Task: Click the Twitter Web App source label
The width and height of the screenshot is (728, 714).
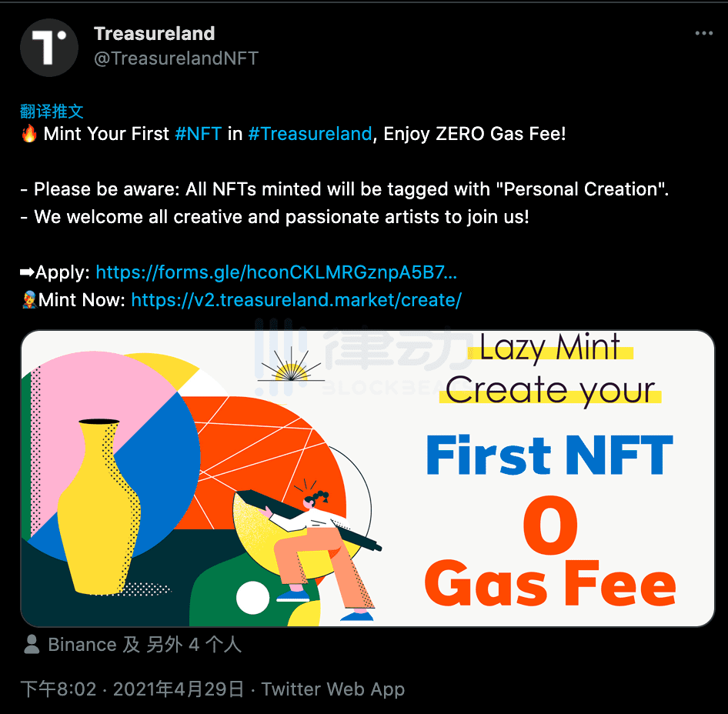Action: 332,689
